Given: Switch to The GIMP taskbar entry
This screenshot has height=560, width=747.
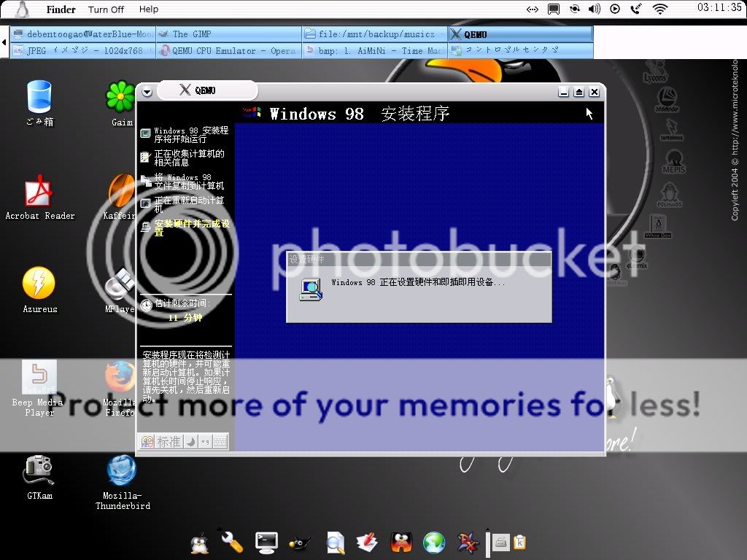Looking at the screenshot, I should tap(228, 34).
